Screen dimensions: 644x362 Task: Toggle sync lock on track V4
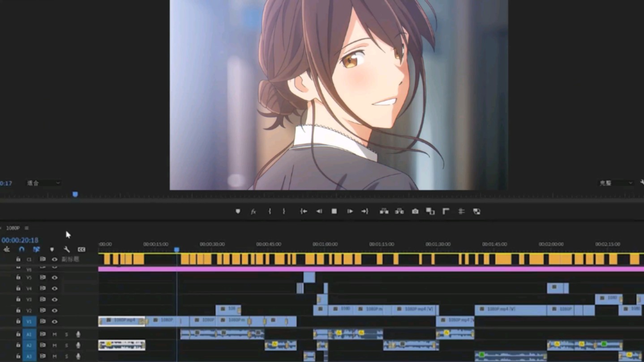point(43,289)
